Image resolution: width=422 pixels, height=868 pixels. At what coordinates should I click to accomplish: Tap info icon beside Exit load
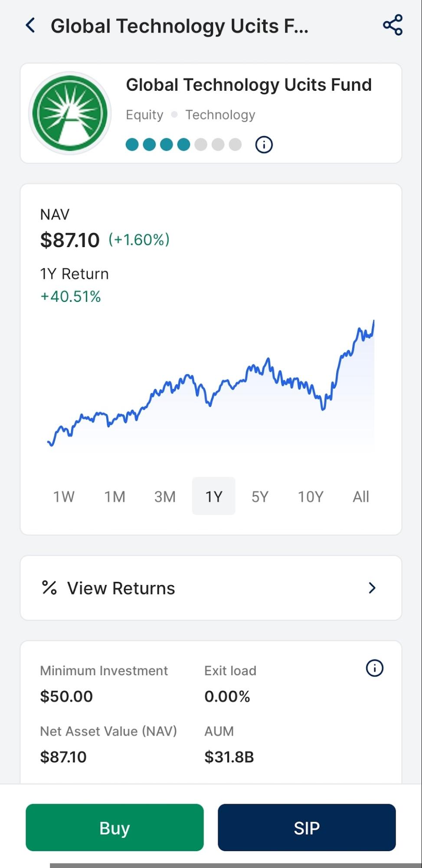[x=375, y=668]
